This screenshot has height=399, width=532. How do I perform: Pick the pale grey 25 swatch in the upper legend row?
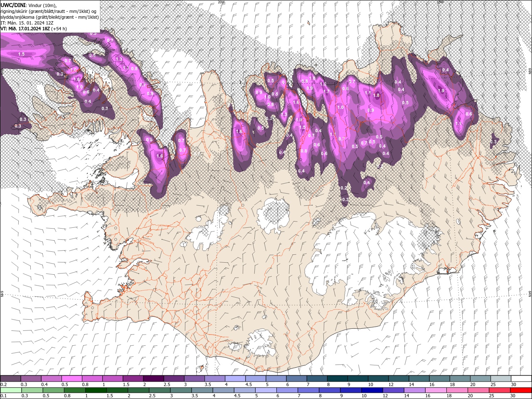[501, 379]
